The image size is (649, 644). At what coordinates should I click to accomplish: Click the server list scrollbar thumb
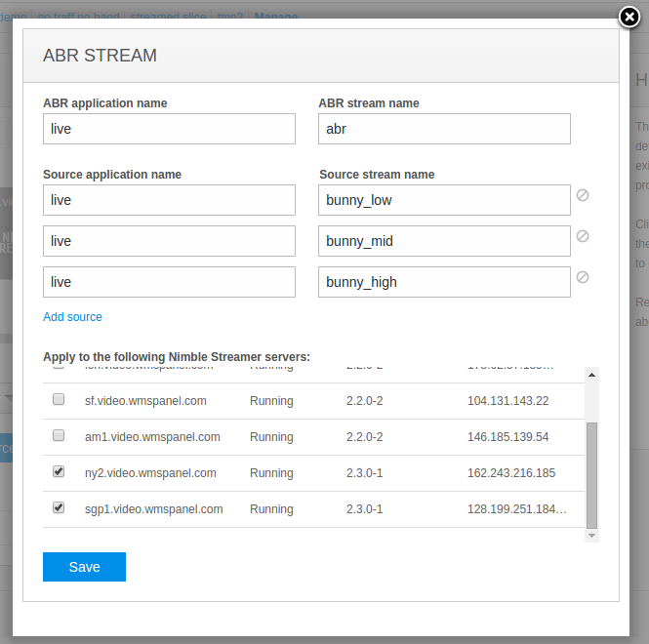point(591,474)
